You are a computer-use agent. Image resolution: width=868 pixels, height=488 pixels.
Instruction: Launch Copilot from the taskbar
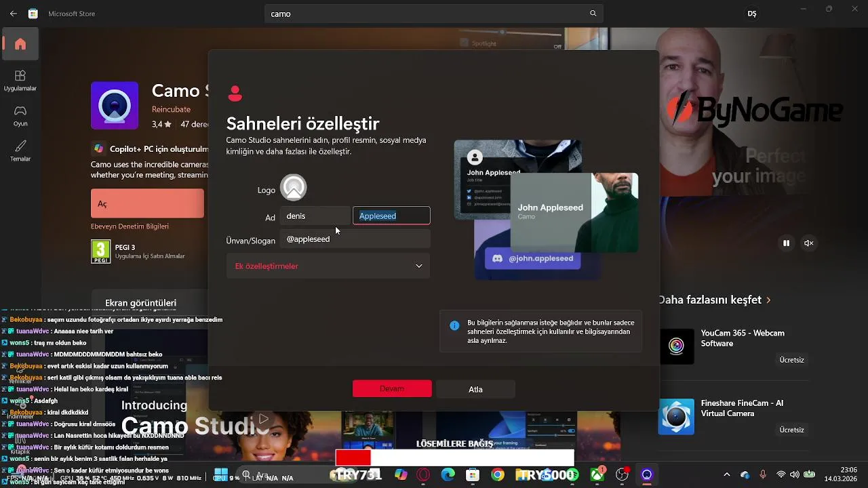tap(401, 475)
